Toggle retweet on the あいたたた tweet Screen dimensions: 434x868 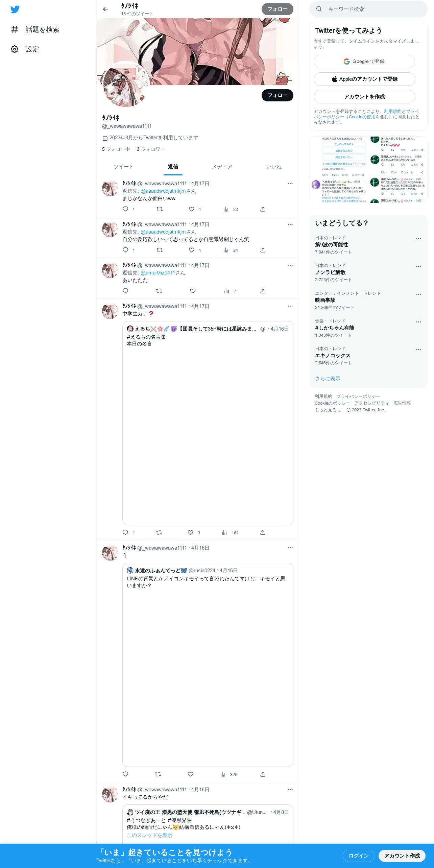tap(159, 291)
